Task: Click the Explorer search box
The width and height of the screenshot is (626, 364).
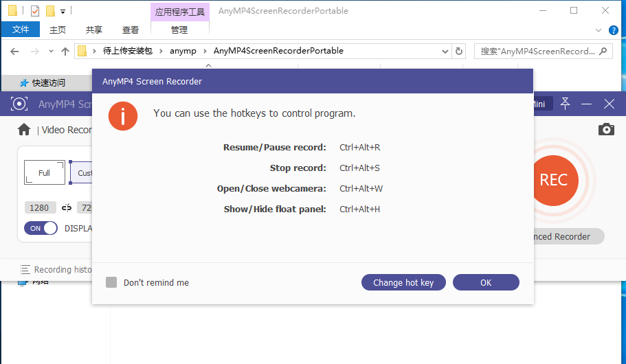Action: click(543, 52)
